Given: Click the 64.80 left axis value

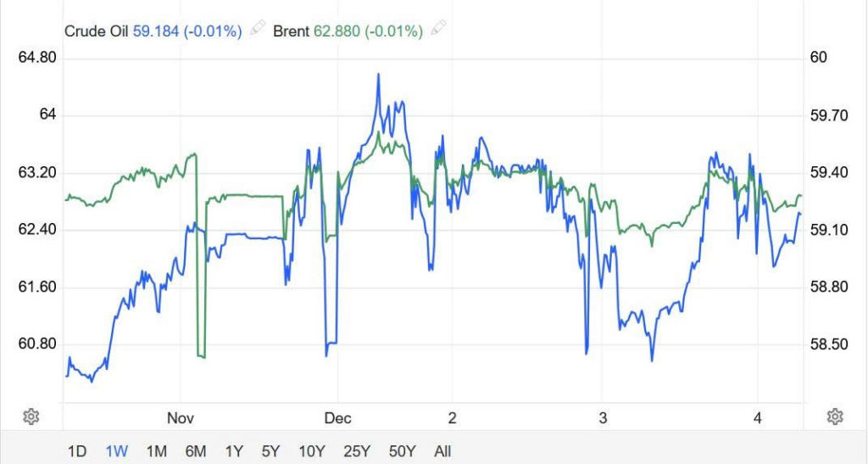Looking at the screenshot, I should tap(36, 58).
